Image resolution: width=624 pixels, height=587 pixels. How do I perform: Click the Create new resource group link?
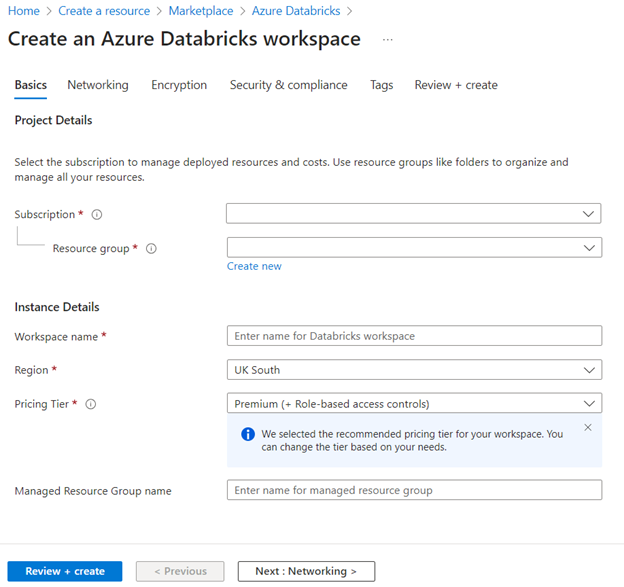(254, 266)
